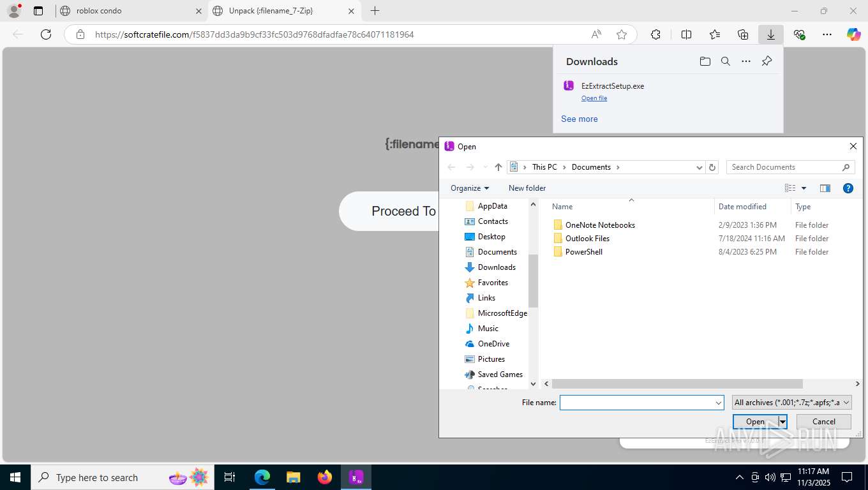The height and width of the screenshot is (490, 868).
Task: Expand Open button split arrow
Action: [x=782, y=422]
